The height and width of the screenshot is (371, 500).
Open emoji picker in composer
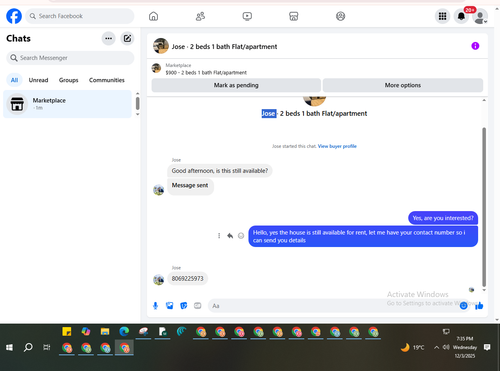(463, 306)
